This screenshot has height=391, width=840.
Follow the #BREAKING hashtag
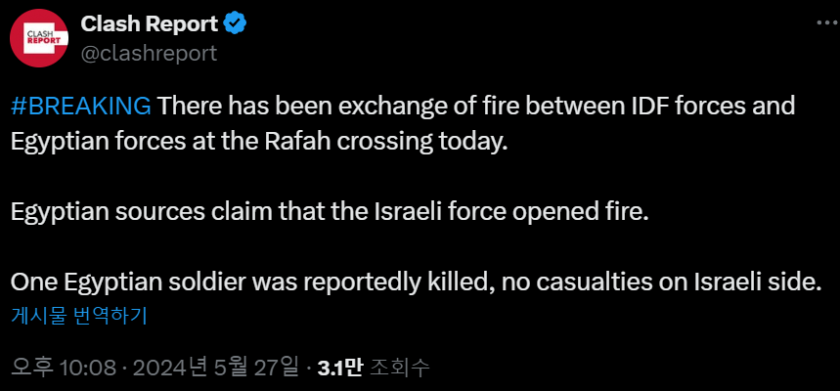[81, 106]
